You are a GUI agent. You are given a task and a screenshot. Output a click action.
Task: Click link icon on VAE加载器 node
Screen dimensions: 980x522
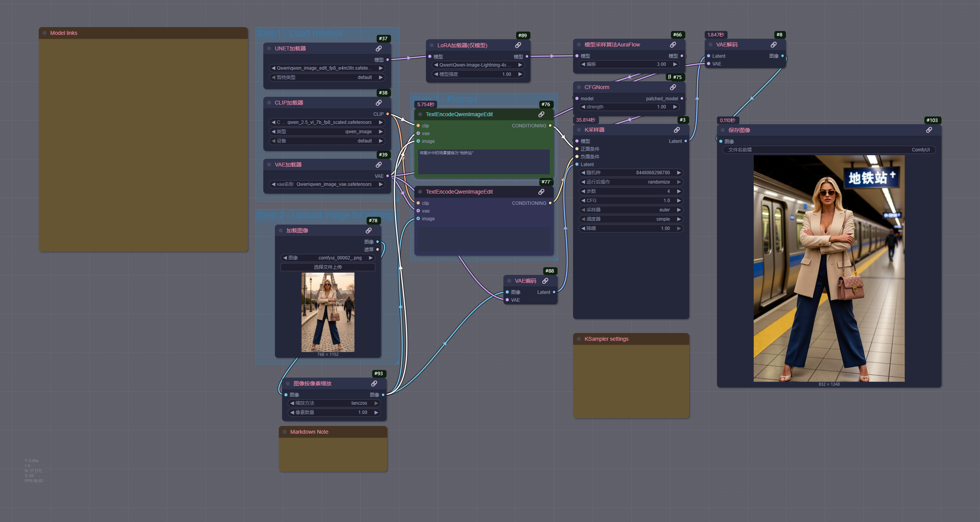click(x=379, y=165)
